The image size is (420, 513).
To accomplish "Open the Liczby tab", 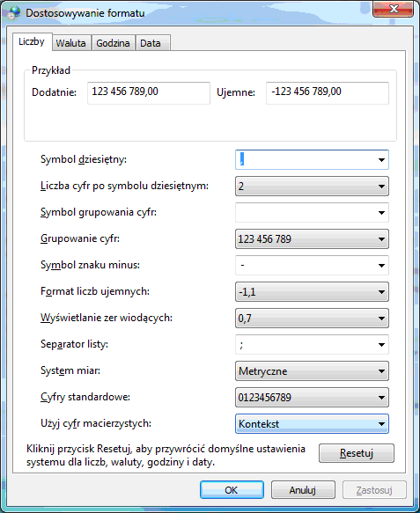I will (32, 42).
